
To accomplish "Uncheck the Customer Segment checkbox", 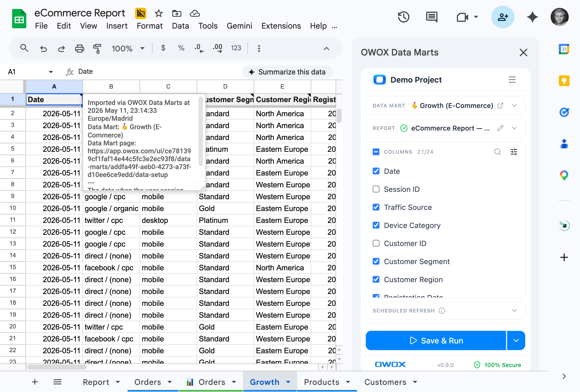I will coord(376,261).
